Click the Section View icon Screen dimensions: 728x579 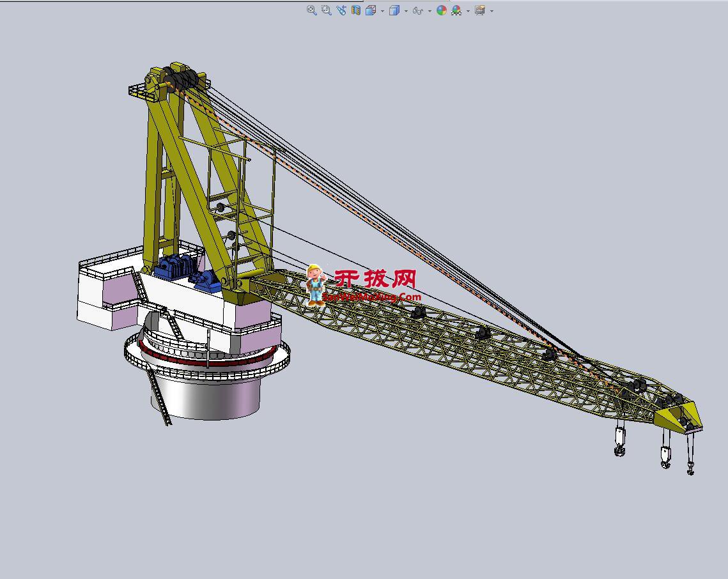356,10
